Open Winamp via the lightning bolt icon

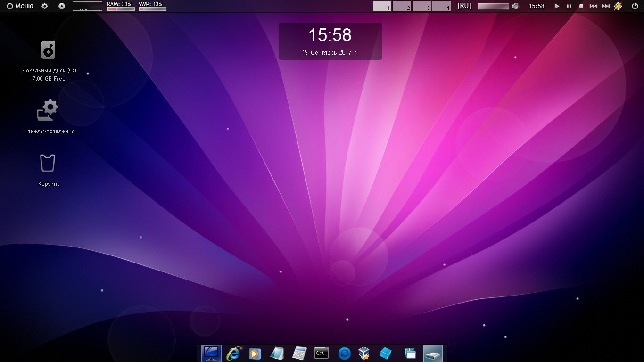pyautogui.click(x=618, y=6)
